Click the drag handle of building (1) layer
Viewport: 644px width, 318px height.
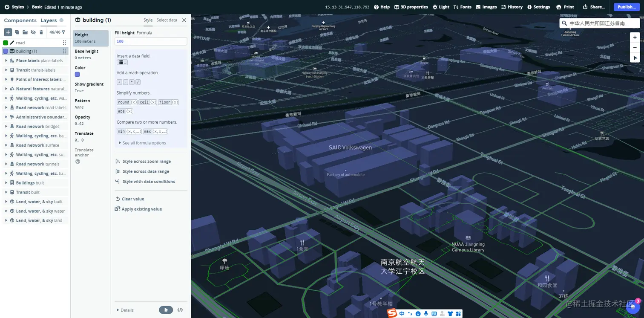[x=64, y=51]
